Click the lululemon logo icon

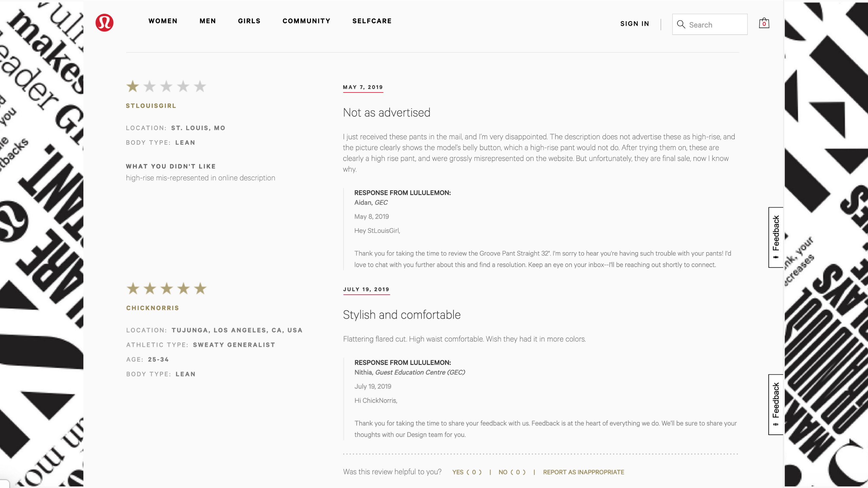pyautogui.click(x=104, y=23)
